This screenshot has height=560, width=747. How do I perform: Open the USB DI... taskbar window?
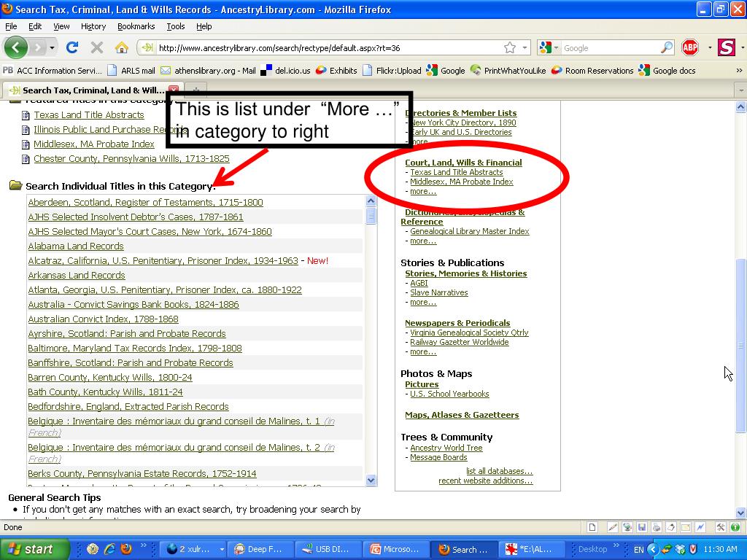click(x=328, y=549)
